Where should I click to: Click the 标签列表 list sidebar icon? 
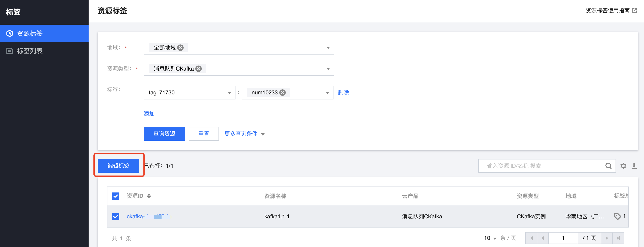9,51
